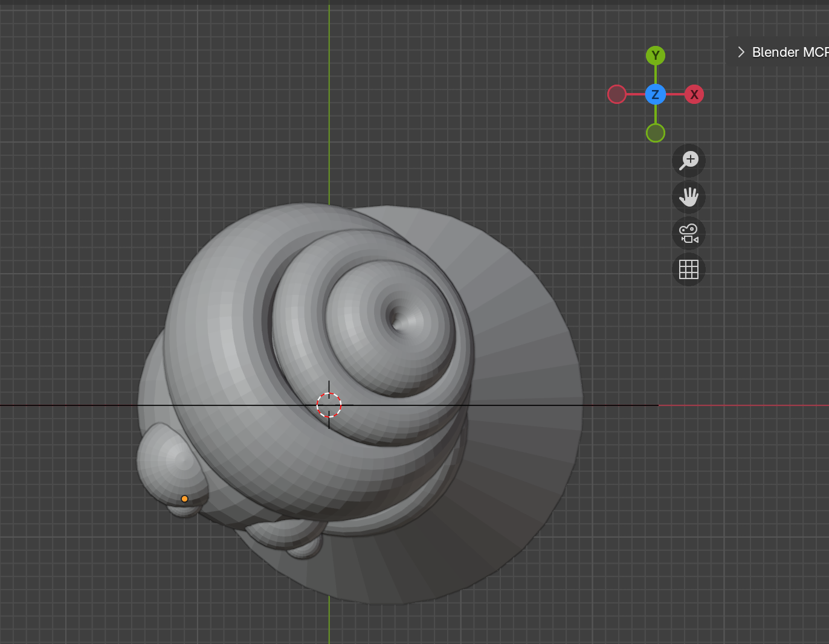The image size is (829, 644).
Task: Snap view to negative Y axis
Action: click(656, 133)
